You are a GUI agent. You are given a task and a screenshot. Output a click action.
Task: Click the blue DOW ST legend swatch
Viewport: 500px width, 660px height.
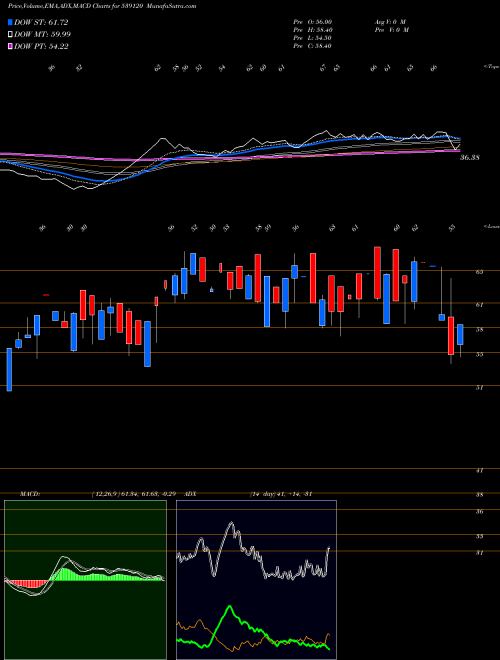11,22
